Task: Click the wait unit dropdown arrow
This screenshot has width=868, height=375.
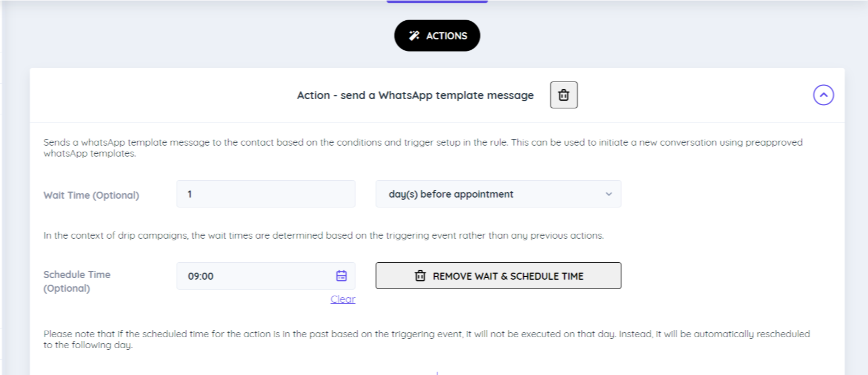Action: [609, 194]
